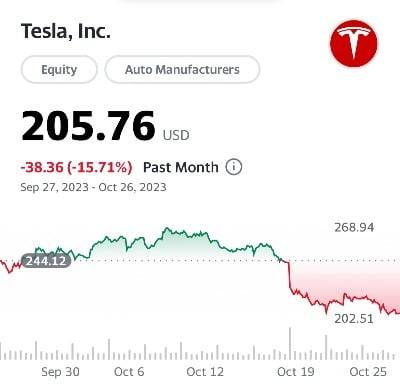Image resolution: width=400 pixels, height=391 pixels.
Task: Click the Tesla logo icon
Action: tap(354, 43)
